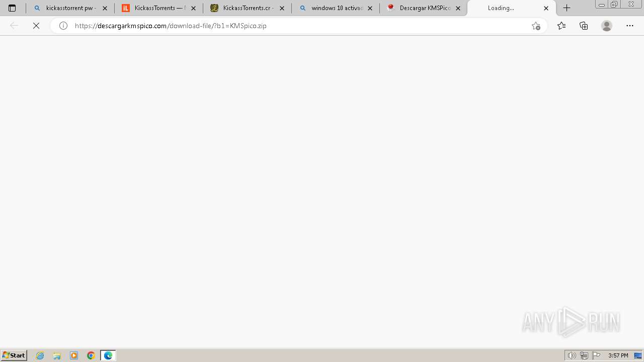Click the address bar URL
This screenshot has height=362, width=644.
[x=171, y=26]
